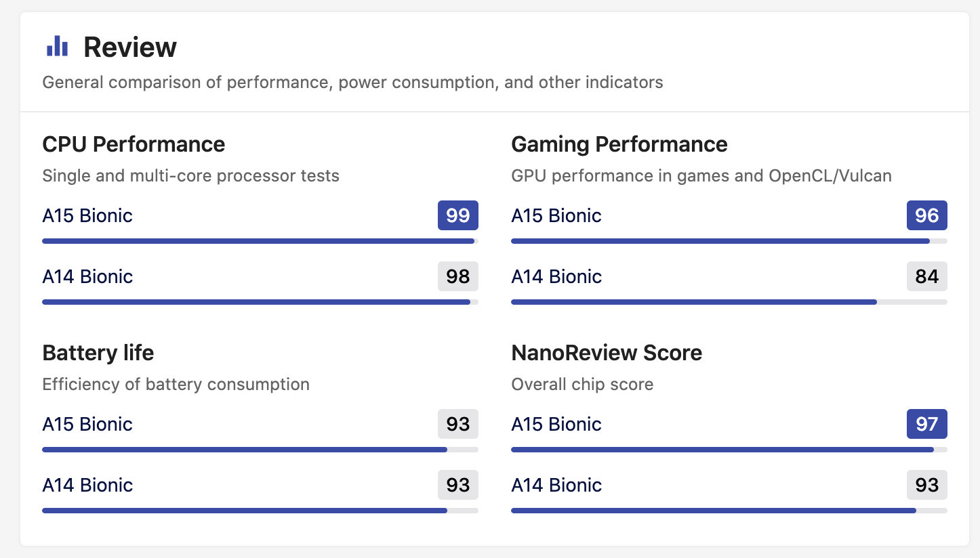Click A14 Bionic link under CPU Performance
The height and width of the screenshot is (558, 980).
point(87,276)
